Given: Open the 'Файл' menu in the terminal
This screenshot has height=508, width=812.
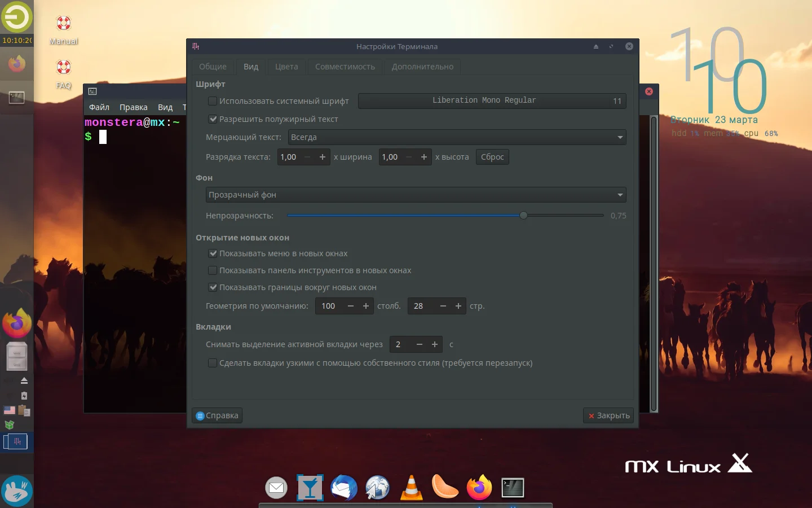Looking at the screenshot, I should click(99, 107).
